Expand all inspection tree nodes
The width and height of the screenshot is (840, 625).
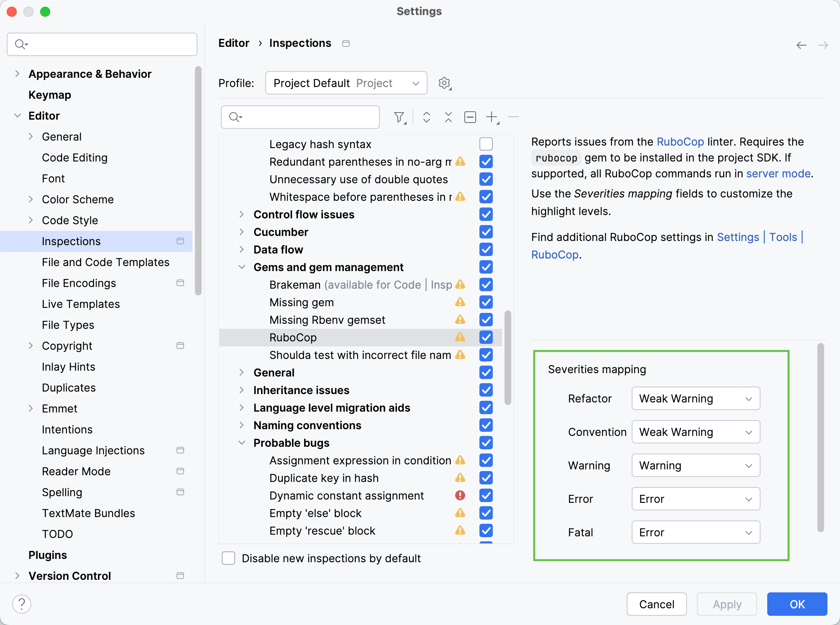point(426,117)
